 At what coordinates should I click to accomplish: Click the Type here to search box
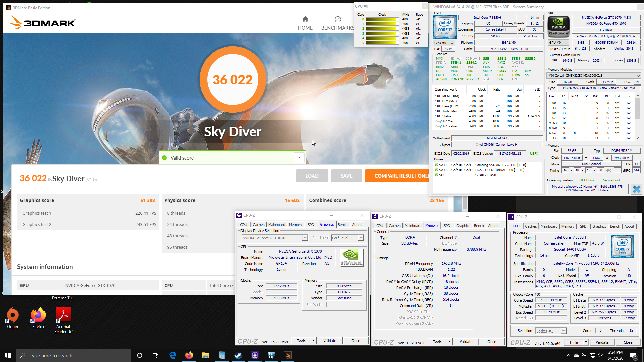click(74, 355)
